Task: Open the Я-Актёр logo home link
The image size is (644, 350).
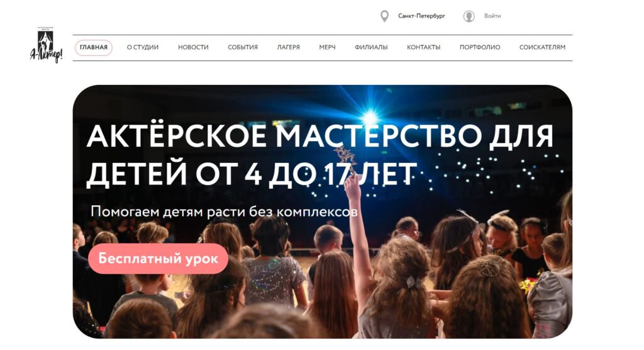Action: click(46, 45)
